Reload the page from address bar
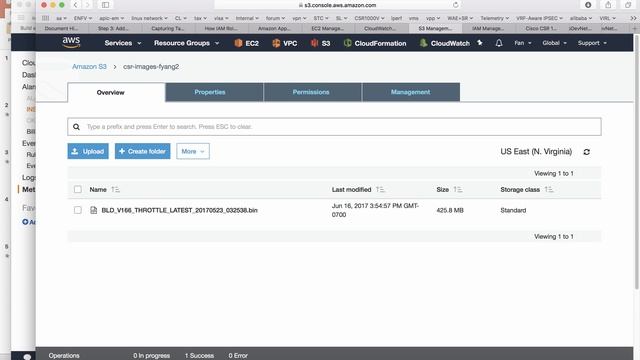The image size is (640, 360). [456, 5]
